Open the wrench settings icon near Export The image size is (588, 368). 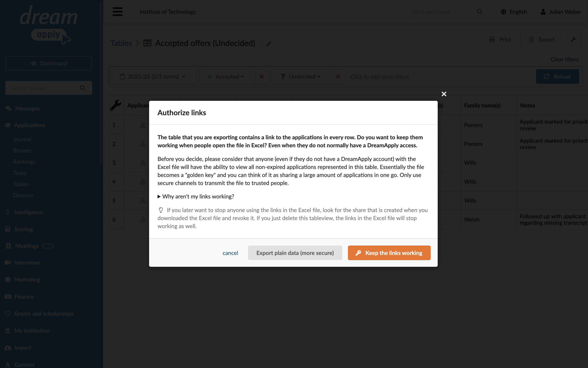click(x=573, y=39)
